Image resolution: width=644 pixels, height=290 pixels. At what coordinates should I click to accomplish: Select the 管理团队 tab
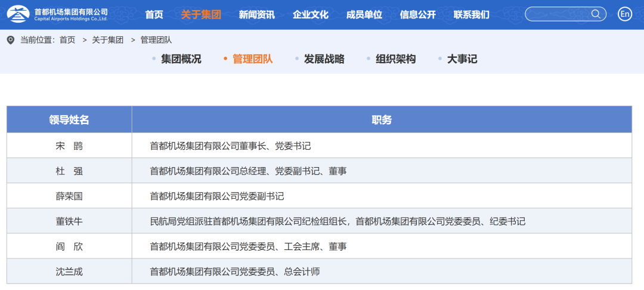(252, 59)
